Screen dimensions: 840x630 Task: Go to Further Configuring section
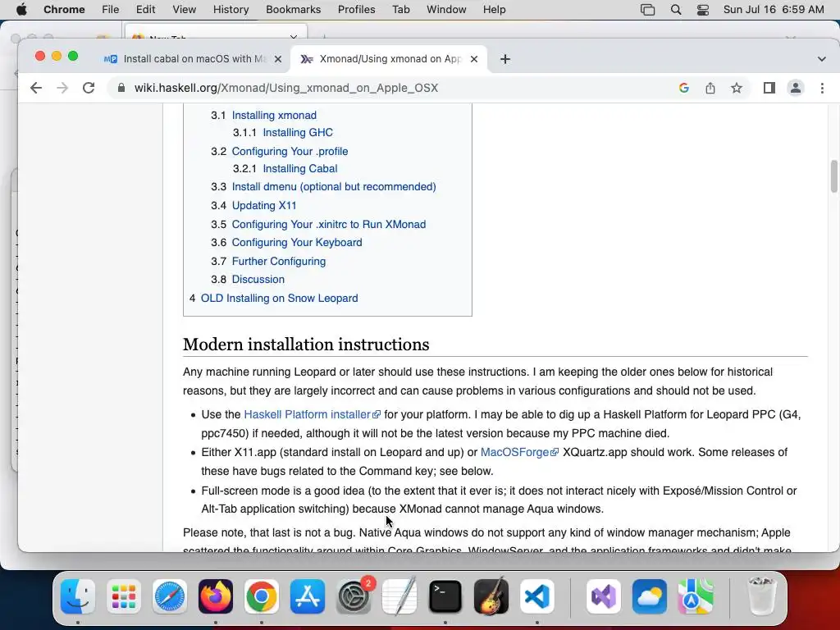point(279,261)
